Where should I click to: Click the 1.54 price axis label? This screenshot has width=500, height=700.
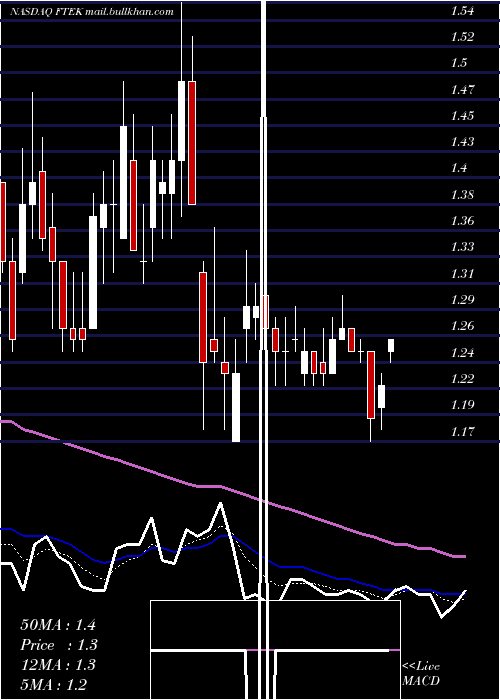tap(462, 12)
